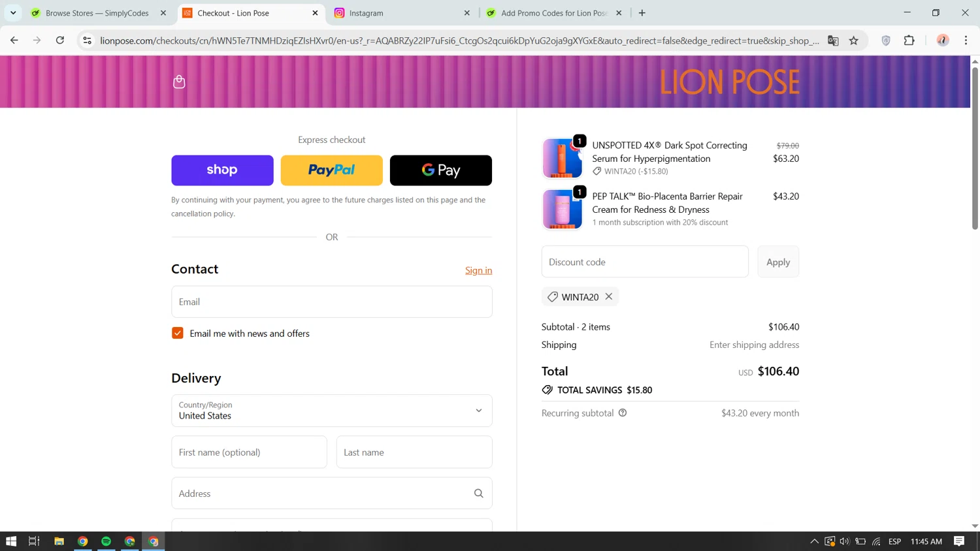Viewport: 980px width, 551px height.
Task: Remove the WINTA20 discount tag
Action: [x=609, y=296]
